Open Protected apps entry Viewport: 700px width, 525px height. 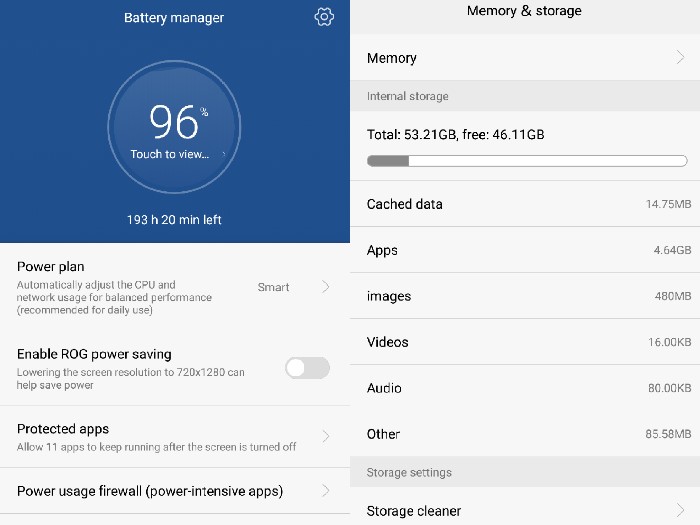point(175,437)
